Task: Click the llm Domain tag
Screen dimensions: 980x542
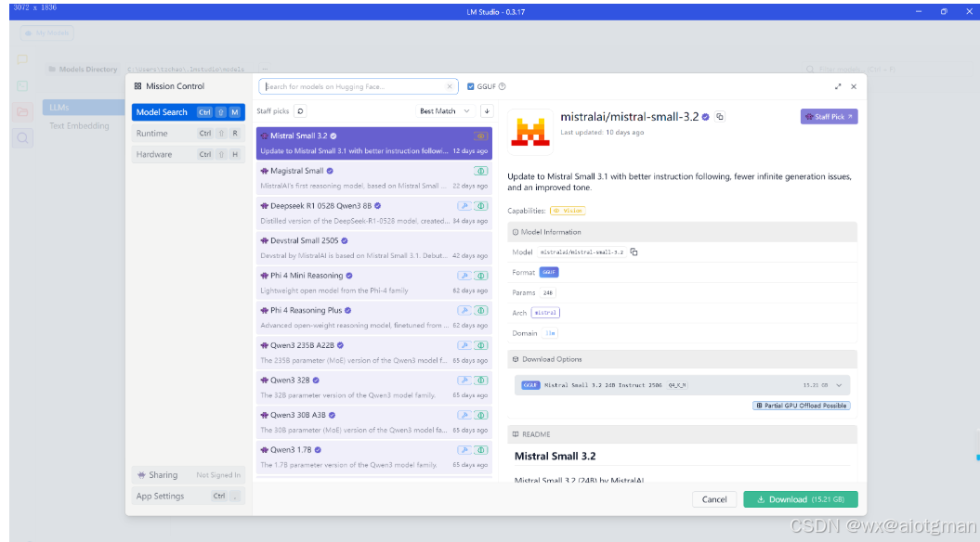Action: point(550,333)
